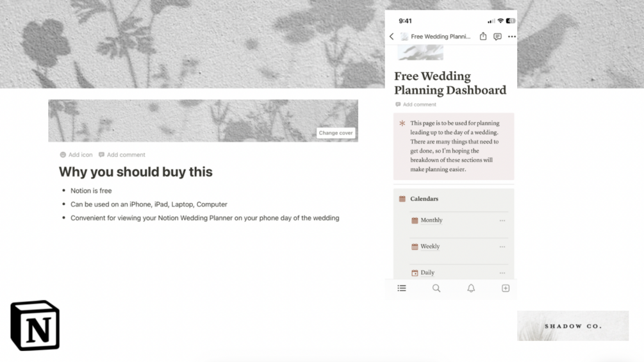Image resolution: width=644 pixels, height=362 pixels.
Task: Click the Weekly calendar icon
Action: pyautogui.click(x=415, y=247)
